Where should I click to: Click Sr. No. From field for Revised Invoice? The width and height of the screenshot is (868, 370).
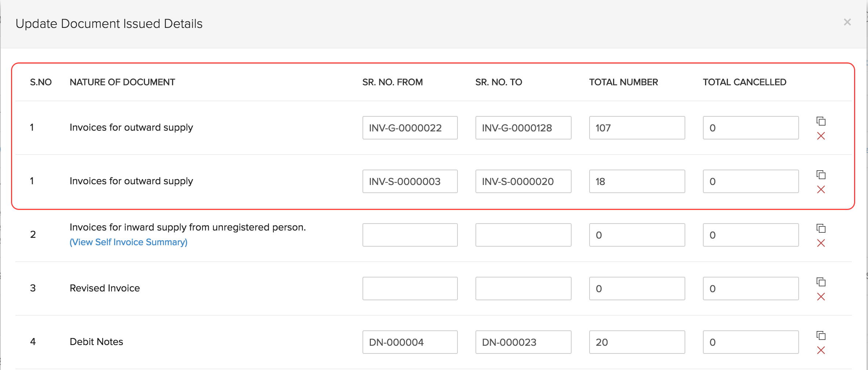pyautogui.click(x=410, y=289)
